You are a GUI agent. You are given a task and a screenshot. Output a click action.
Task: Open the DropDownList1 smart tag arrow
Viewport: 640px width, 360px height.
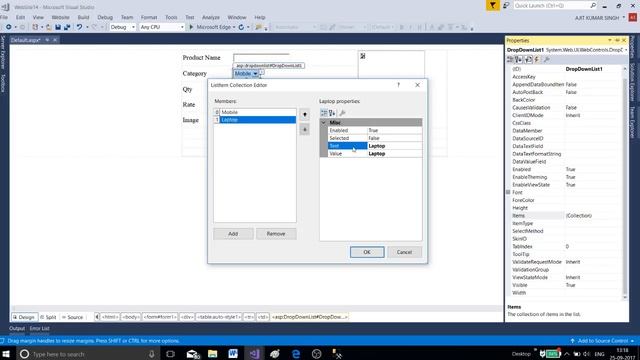[262, 72]
